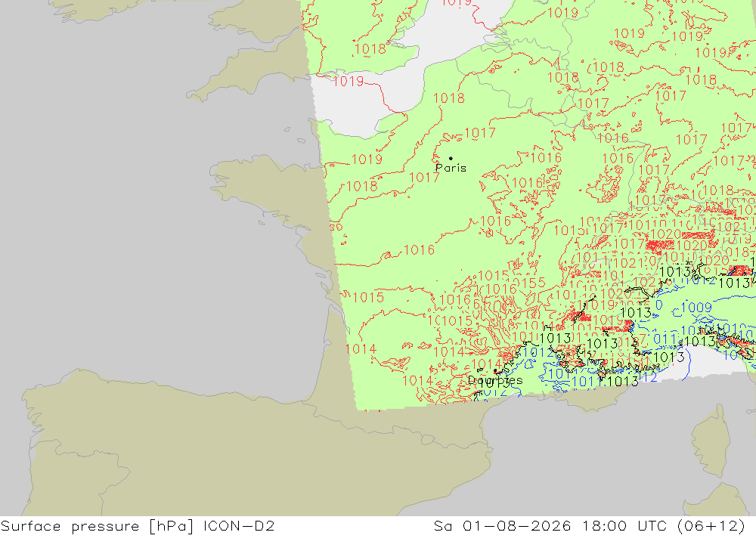
Task: Select the blue 1009 pressure label
Action: 696,308
